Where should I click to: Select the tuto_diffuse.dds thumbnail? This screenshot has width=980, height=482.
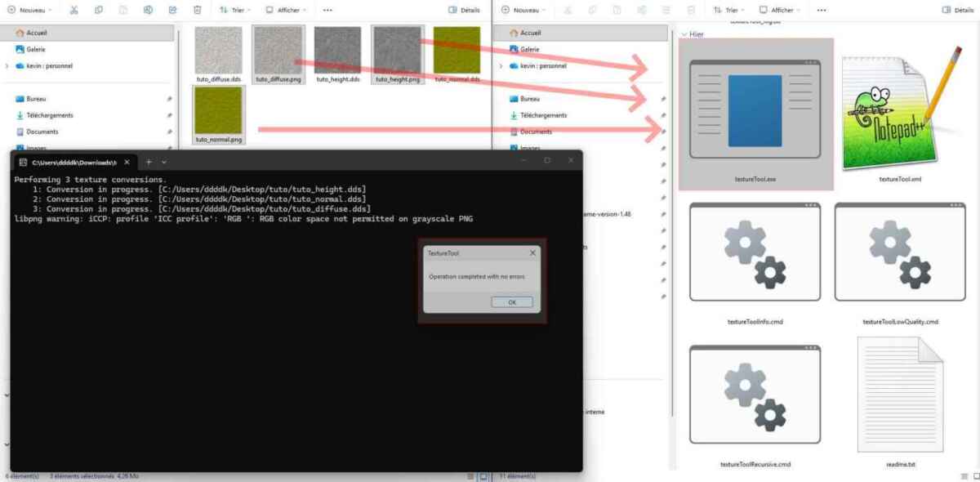pos(219,51)
